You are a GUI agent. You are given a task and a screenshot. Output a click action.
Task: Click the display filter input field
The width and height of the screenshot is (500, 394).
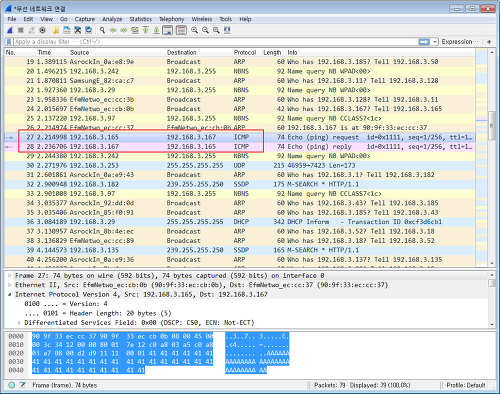point(217,42)
